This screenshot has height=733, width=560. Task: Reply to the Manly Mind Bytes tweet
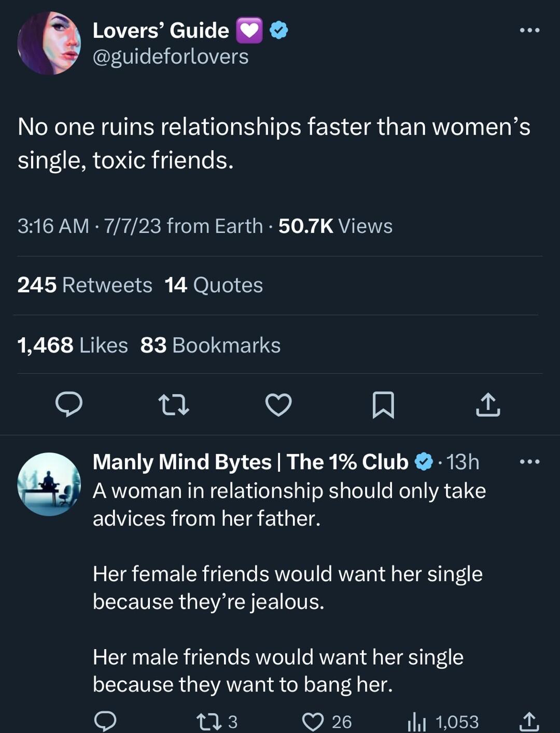click(x=105, y=721)
